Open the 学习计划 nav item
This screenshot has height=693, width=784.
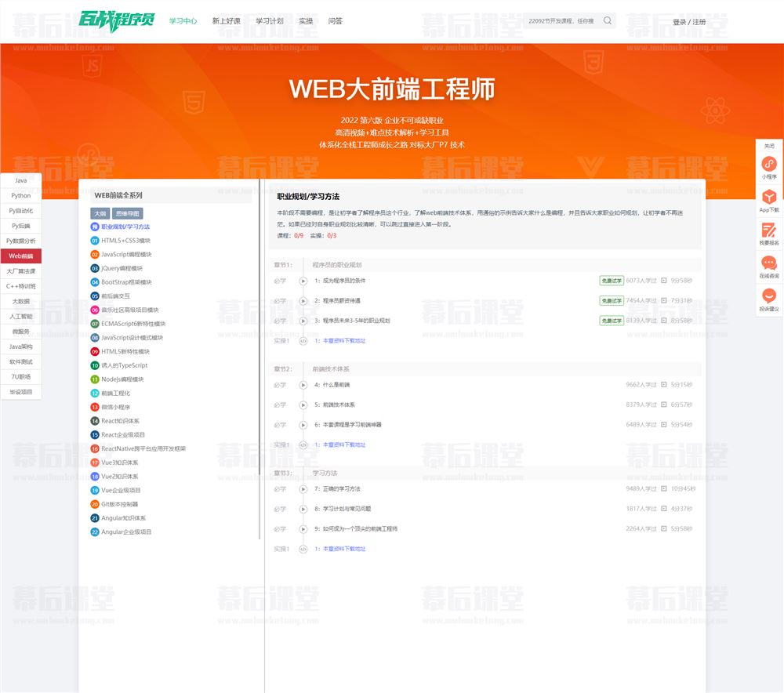click(x=270, y=21)
